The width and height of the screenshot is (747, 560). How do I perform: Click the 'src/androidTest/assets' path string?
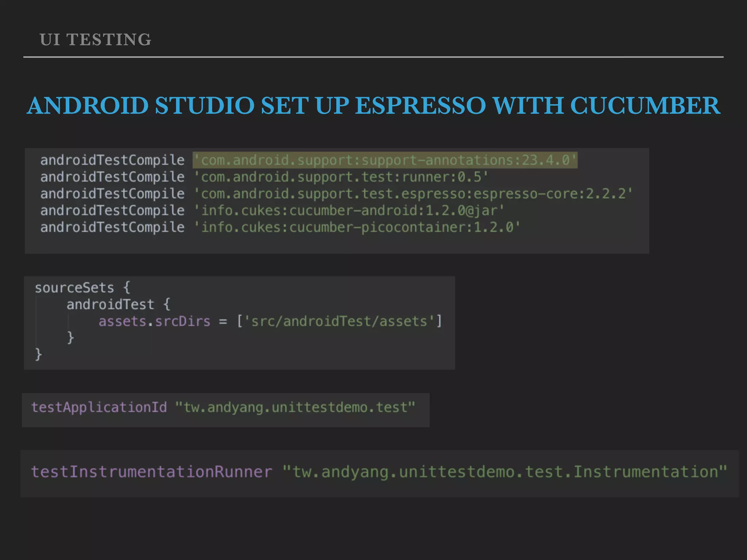coord(339,321)
